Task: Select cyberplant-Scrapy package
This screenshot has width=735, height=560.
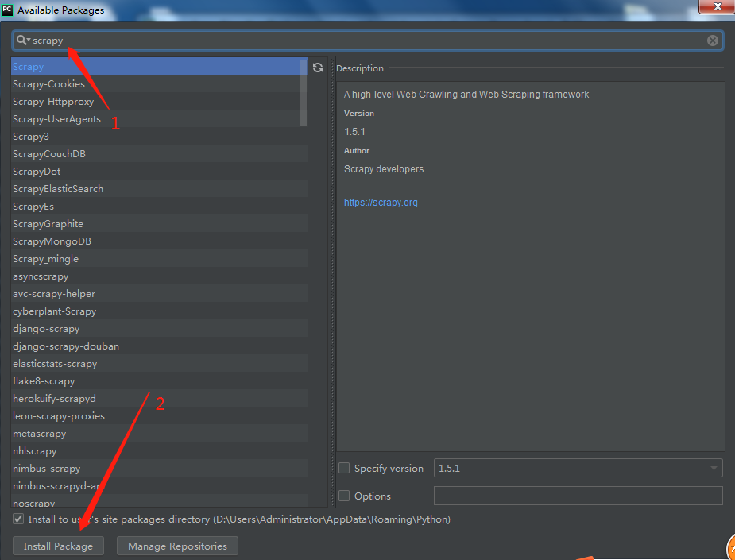Action: (159, 311)
